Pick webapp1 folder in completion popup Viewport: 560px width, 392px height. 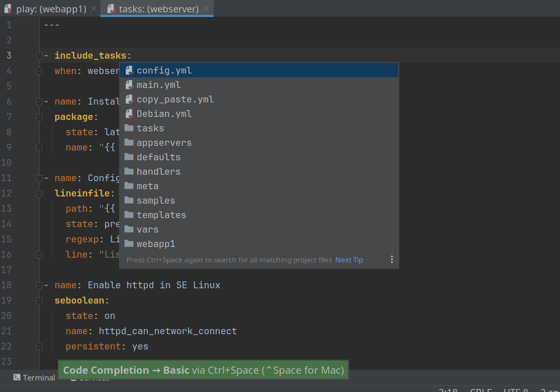259,244
